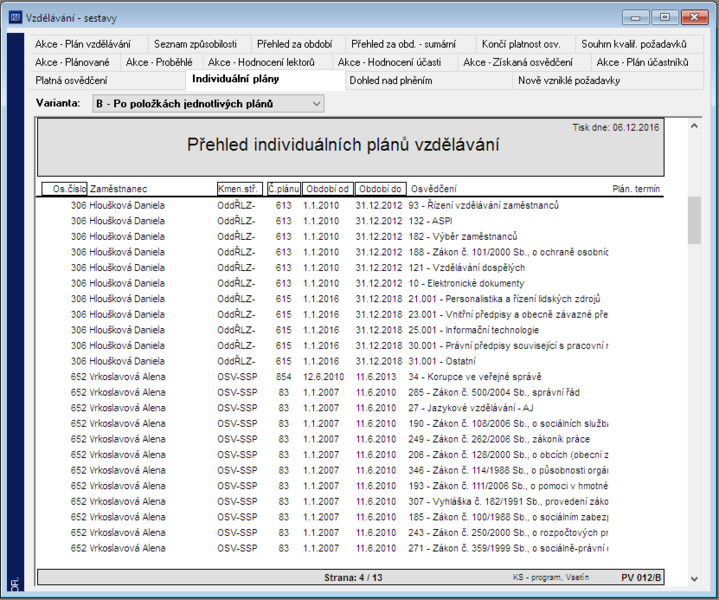The width and height of the screenshot is (719, 600).
Task: Click the scrollbar down arrow
Action: pos(694,579)
